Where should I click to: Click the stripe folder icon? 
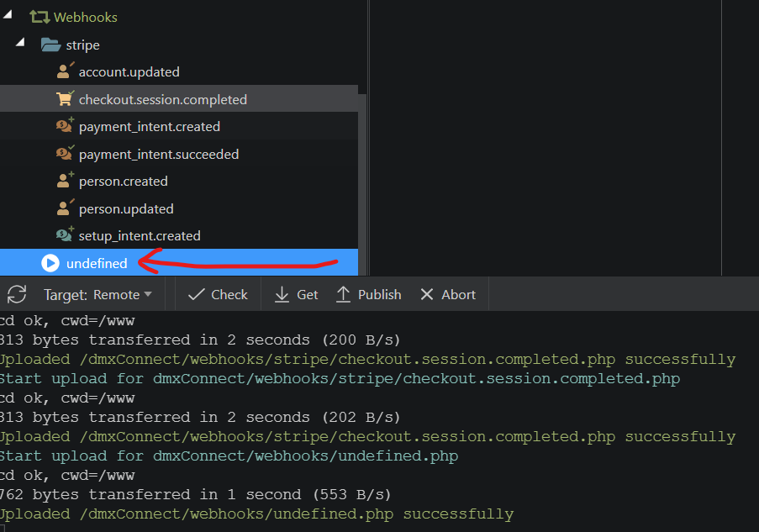point(50,45)
